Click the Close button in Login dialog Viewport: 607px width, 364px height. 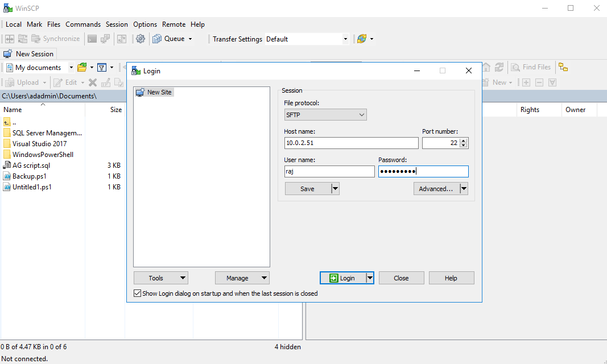[402, 278]
